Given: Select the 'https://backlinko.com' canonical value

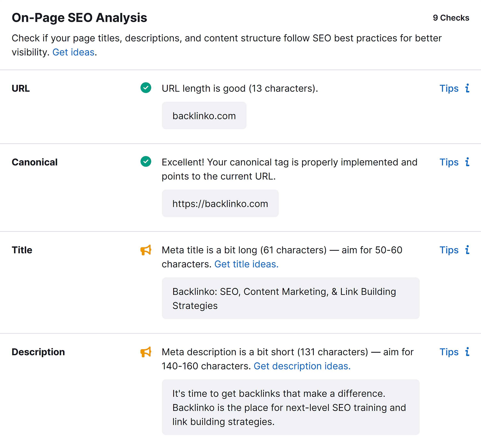Looking at the screenshot, I should pos(220,203).
